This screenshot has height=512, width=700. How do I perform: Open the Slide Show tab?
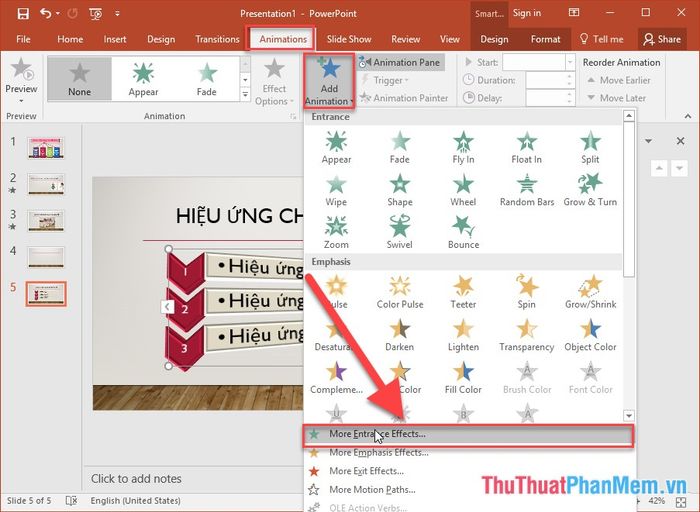[349, 39]
